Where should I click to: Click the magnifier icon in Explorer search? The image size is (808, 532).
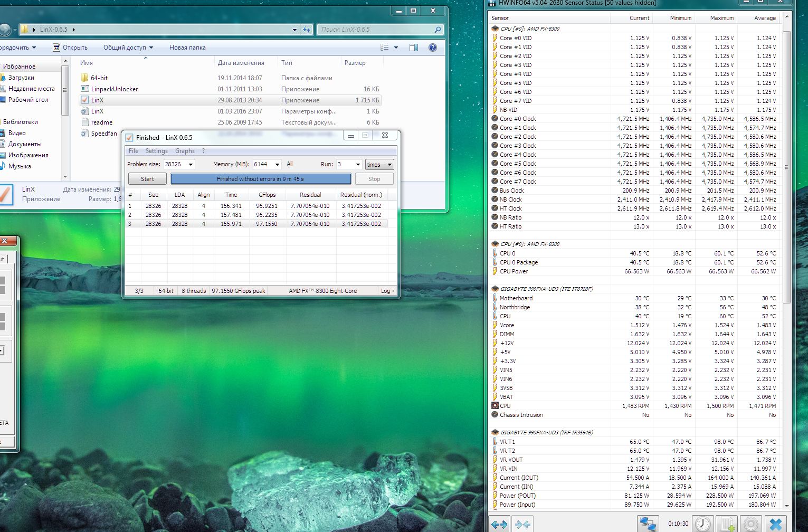pyautogui.click(x=438, y=30)
